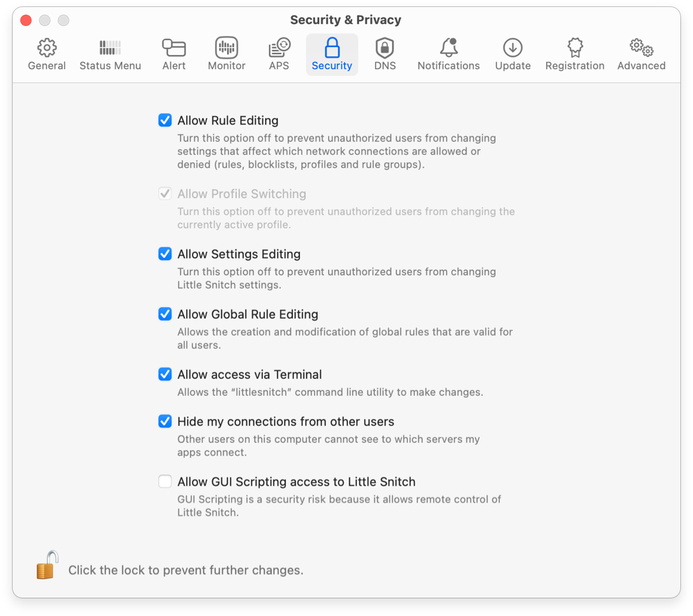Select the Security padlock icon
The image size is (693, 616).
pos(332,48)
